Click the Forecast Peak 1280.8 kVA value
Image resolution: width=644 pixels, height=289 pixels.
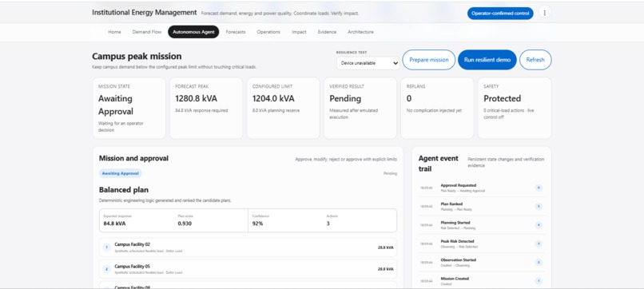[x=196, y=98]
